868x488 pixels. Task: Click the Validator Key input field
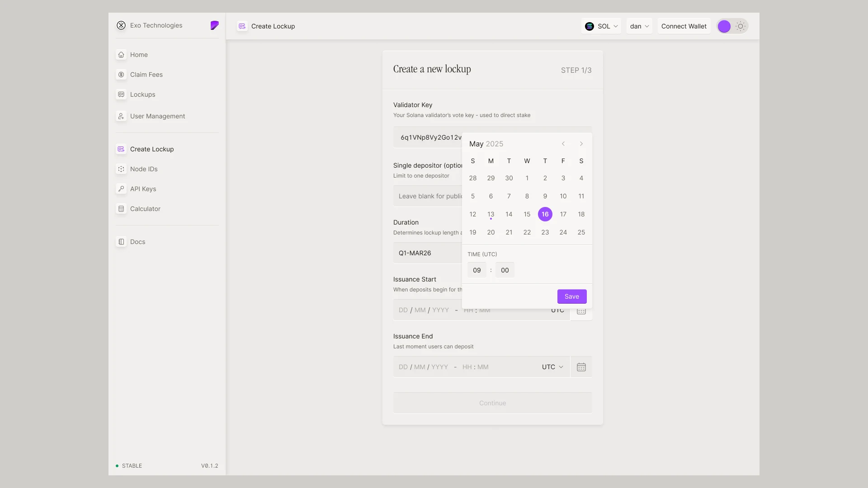pos(428,137)
